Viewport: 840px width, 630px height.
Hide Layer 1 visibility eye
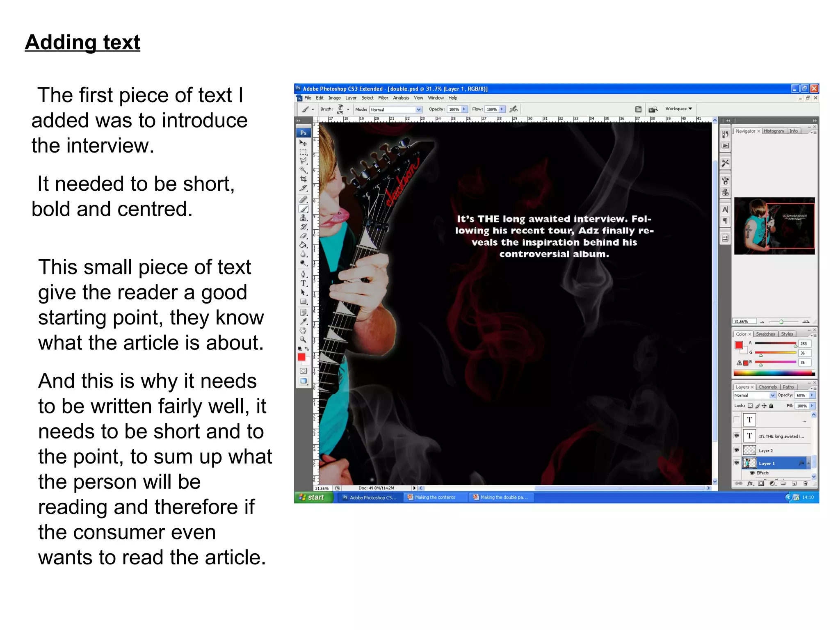point(737,463)
